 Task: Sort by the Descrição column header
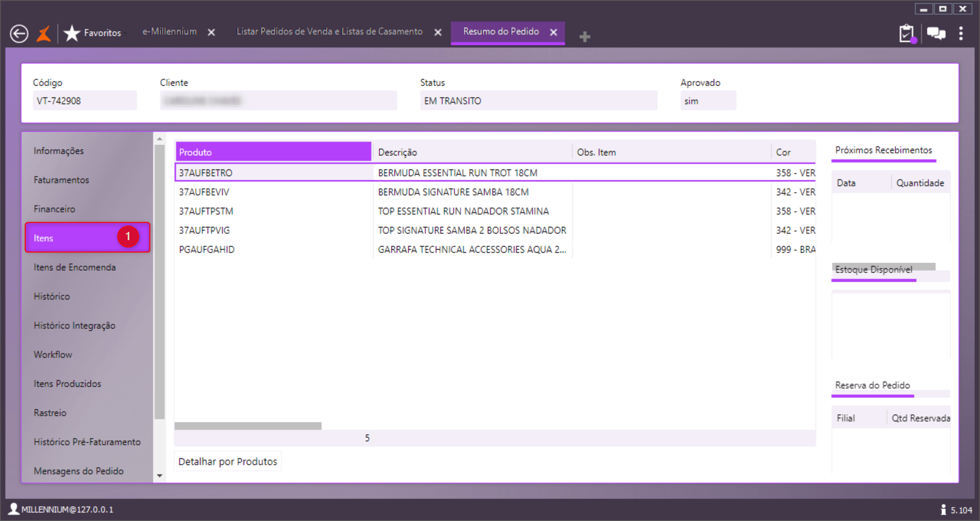click(472, 152)
